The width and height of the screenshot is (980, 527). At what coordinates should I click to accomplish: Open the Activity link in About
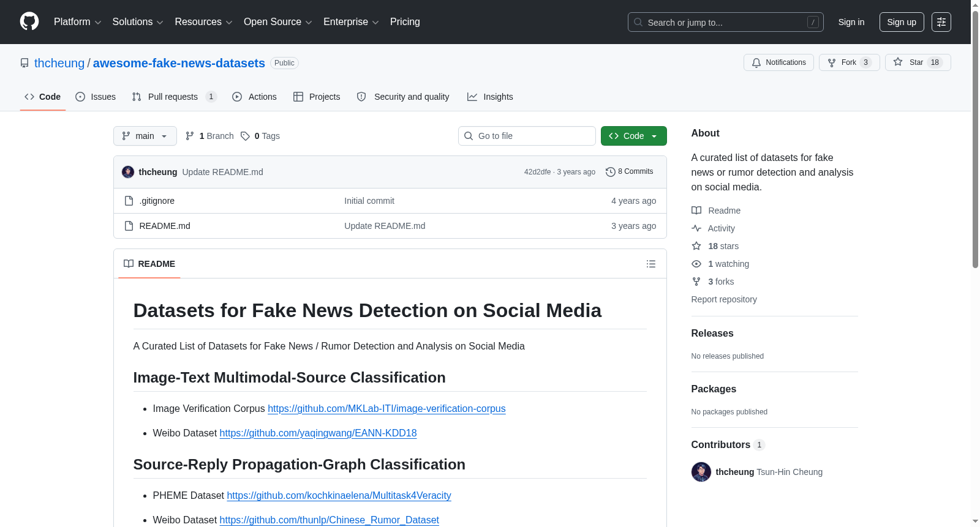714,228
